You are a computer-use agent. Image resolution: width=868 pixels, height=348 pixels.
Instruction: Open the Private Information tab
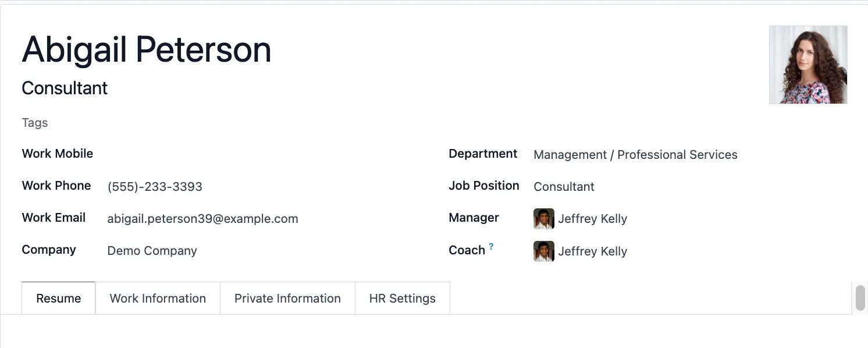[x=287, y=299]
